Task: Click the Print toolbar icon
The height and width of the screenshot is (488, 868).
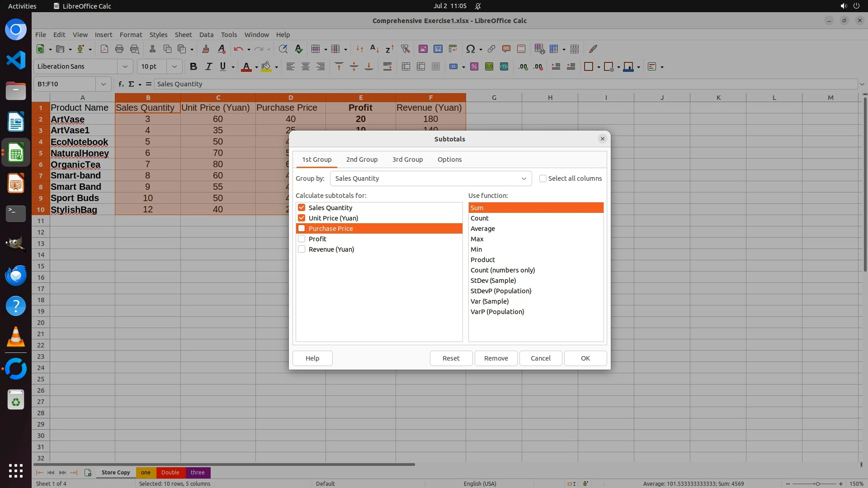Action: tap(119, 49)
